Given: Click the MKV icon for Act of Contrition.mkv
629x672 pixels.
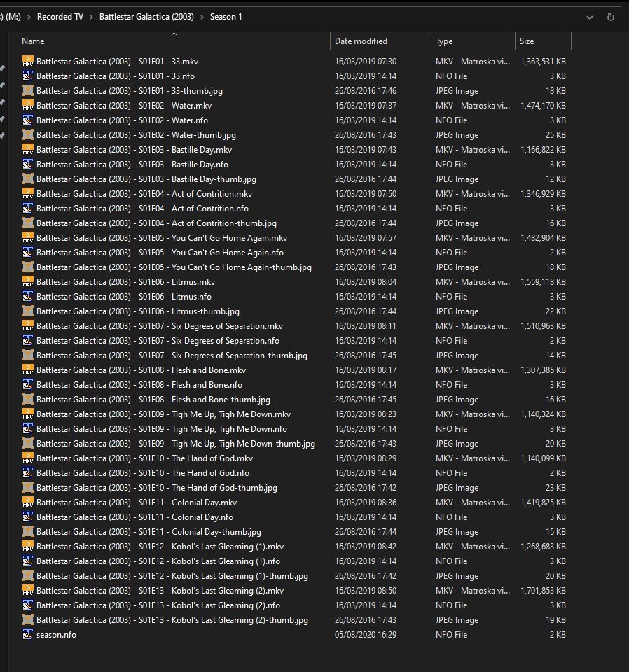Looking at the screenshot, I should coord(28,194).
